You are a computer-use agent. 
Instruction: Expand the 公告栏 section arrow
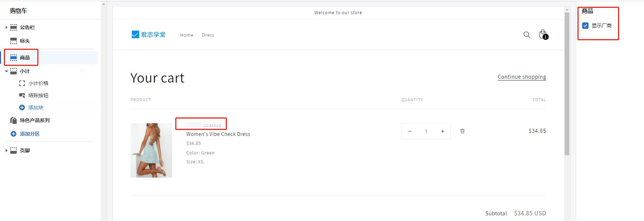click(x=6, y=27)
